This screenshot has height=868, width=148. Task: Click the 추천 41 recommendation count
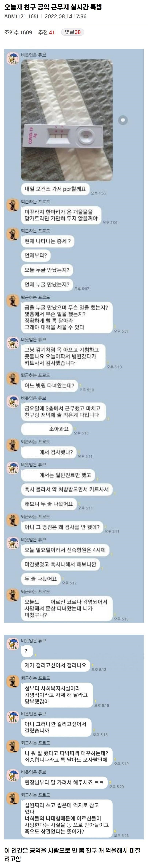(x=46, y=32)
